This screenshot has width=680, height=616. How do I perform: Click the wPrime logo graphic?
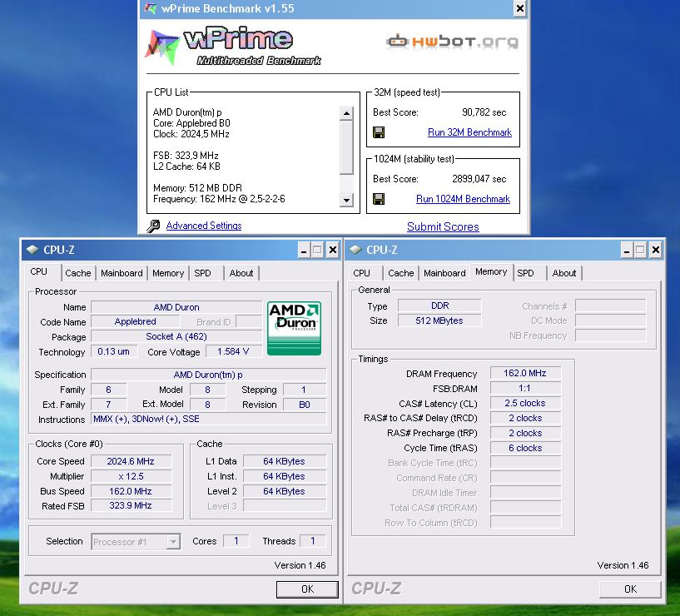233,46
